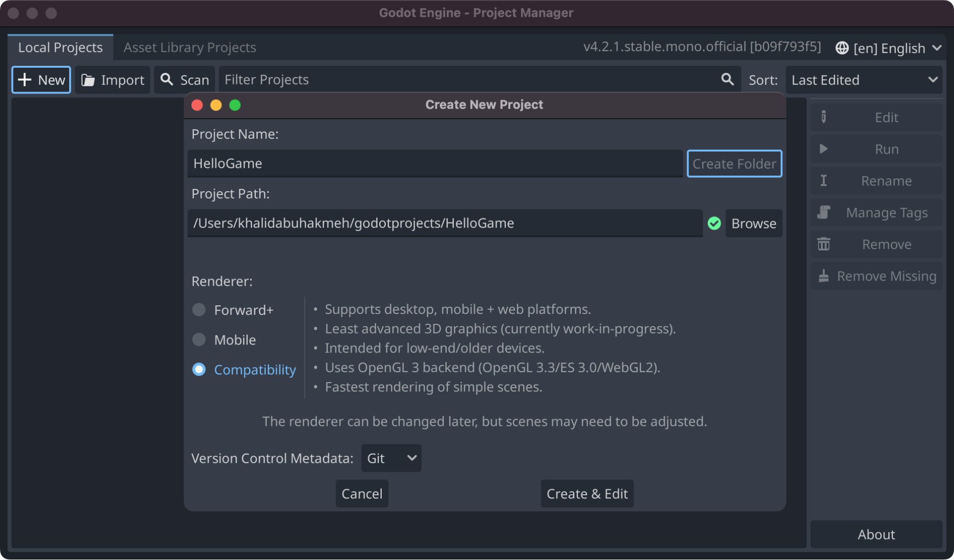This screenshot has width=954, height=560.
Task: Expand the Version Control Metadata dropdown
Action: [x=390, y=458]
